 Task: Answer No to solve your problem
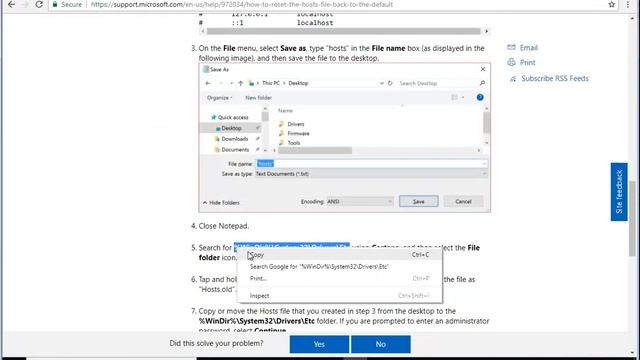(x=381, y=344)
